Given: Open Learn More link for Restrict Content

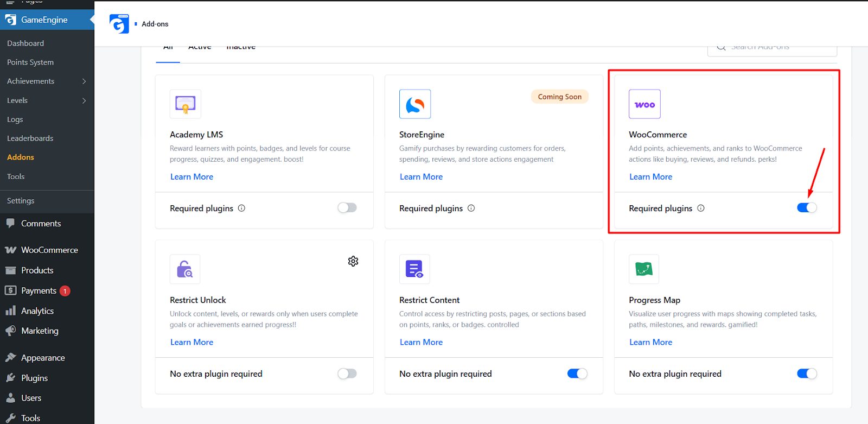Looking at the screenshot, I should (x=421, y=343).
